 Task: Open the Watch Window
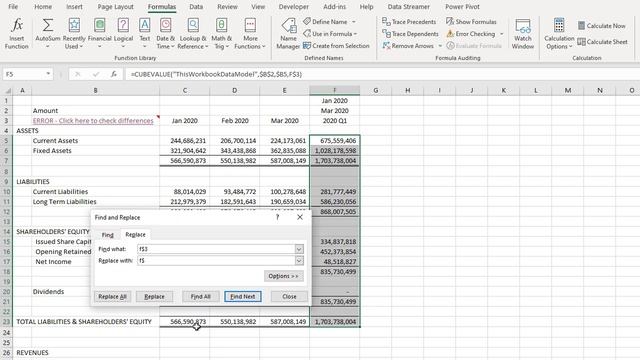click(x=522, y=34)
